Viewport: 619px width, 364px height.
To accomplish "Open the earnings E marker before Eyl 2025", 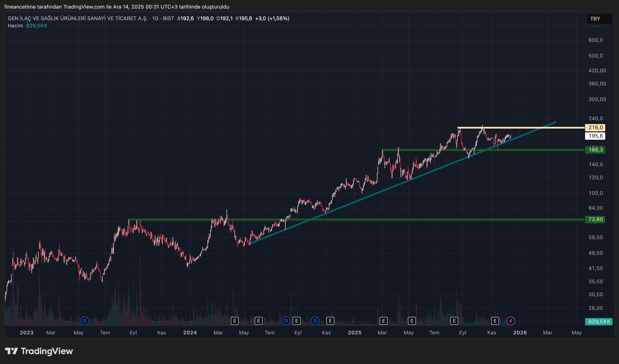I will click(x=454, y=321).
